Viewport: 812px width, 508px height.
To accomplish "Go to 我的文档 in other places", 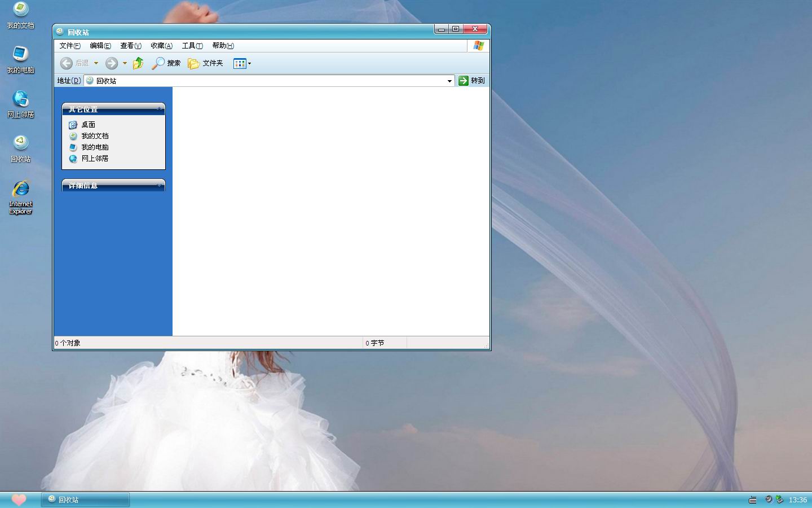I will (x=89, y=136).
